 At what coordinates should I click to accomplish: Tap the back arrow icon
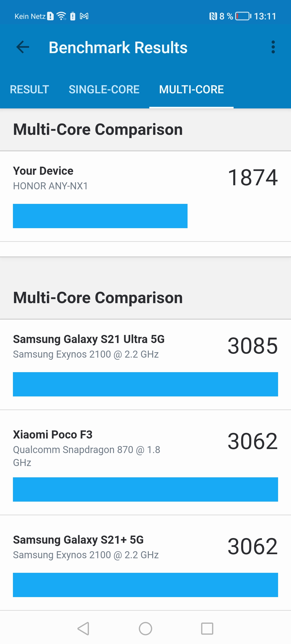click(23, 47)
